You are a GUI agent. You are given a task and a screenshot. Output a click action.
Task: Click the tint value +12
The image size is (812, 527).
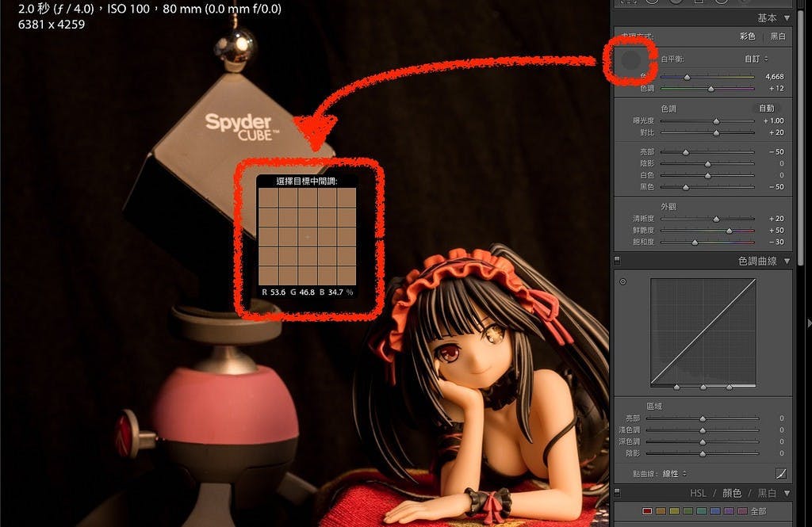776,89
